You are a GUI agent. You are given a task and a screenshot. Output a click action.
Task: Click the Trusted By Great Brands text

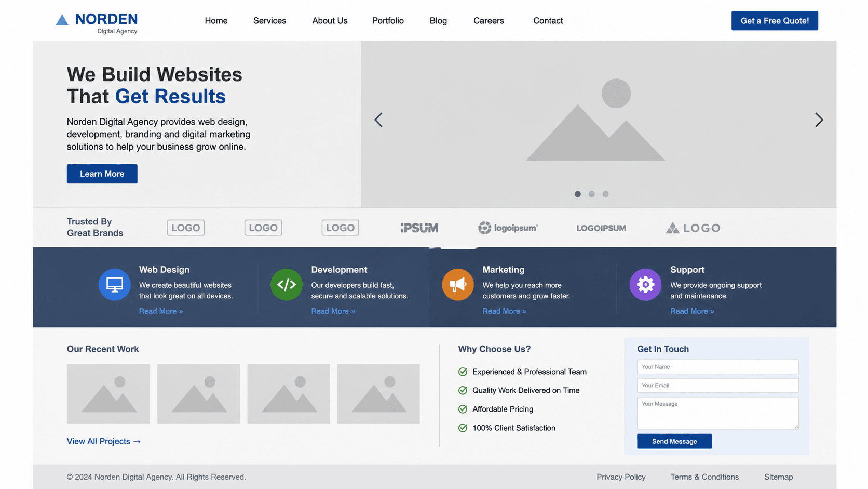pyautogui.click(x=95, y=228)
